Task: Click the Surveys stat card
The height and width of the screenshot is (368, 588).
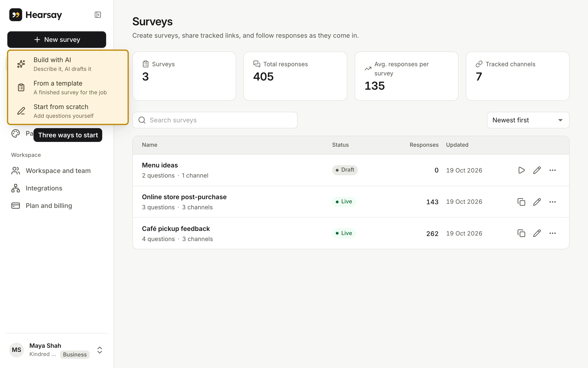Action: pos(184,76)
